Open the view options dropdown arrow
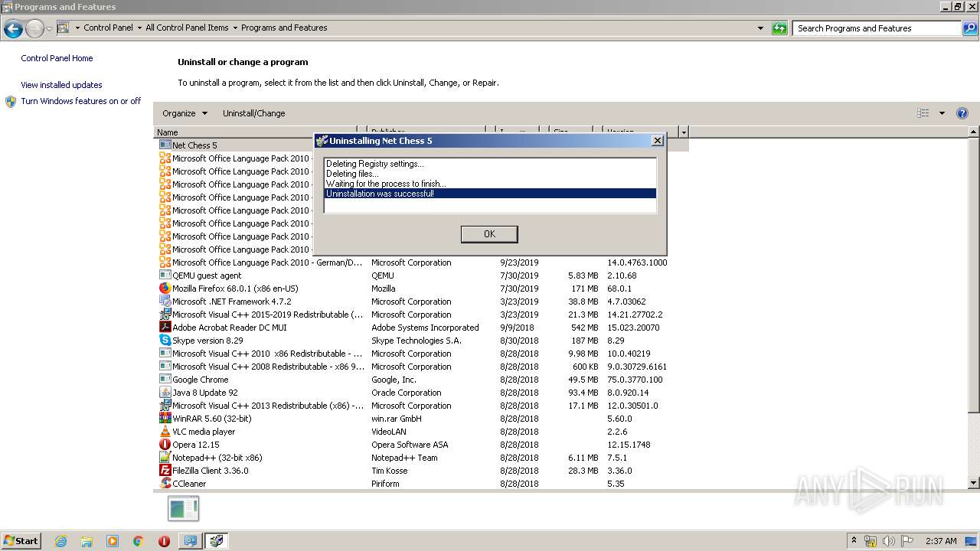This screenshot has width=980, height=551. pyautogui.click(x=942, y=113)
